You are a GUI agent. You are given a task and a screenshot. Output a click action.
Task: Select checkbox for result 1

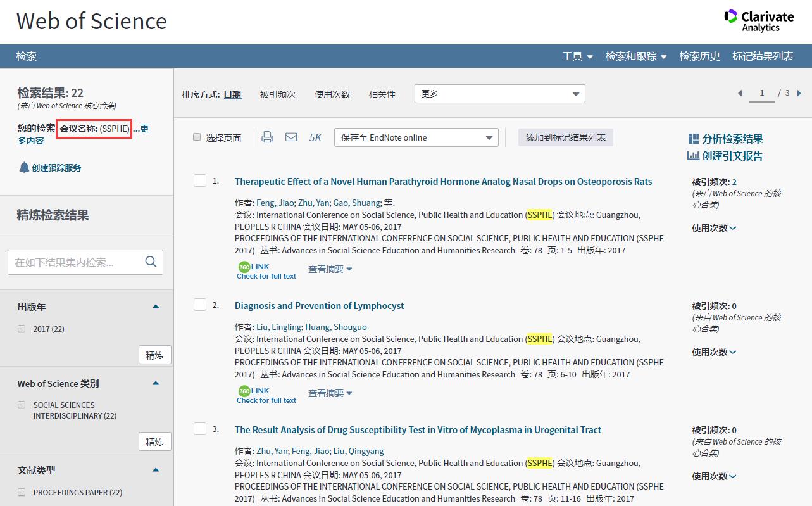click(200, 180)
